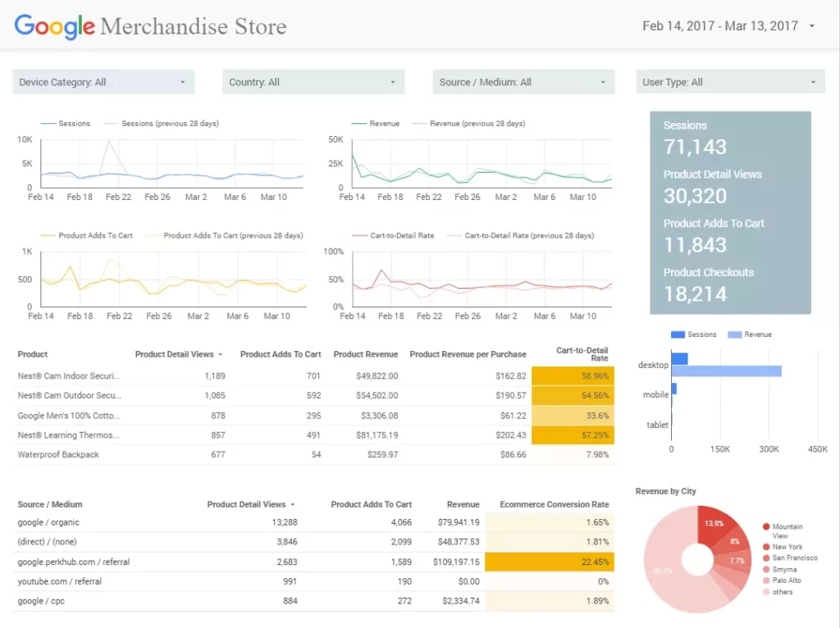
Task: Open the date range picker dropdown
Action: point(811,26)
